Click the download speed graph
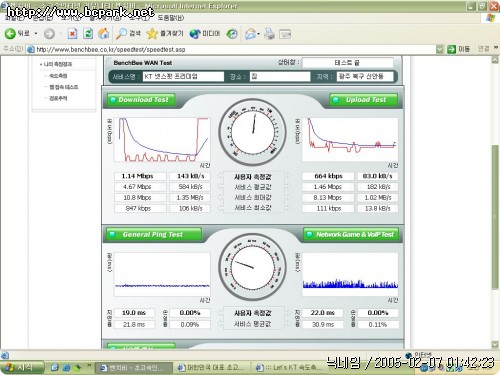This screenshot has width=500, height=375. pos(162,140)
